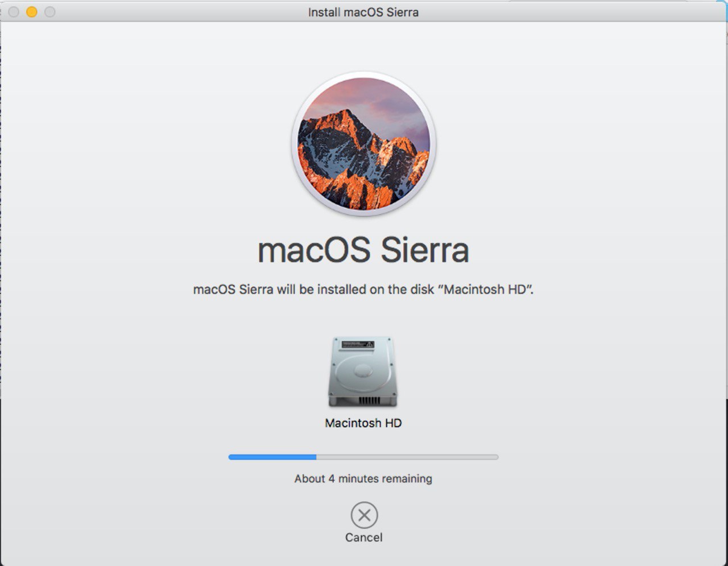This screenshot has height=566, width=728.
Task: Click the "Install macOS Sierra" window title
Action: (363, 12)
